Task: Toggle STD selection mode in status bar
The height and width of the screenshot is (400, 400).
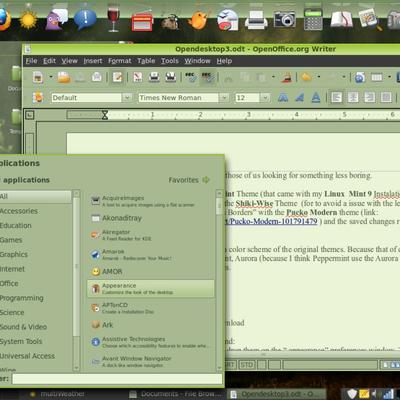Action: point(247,365)
